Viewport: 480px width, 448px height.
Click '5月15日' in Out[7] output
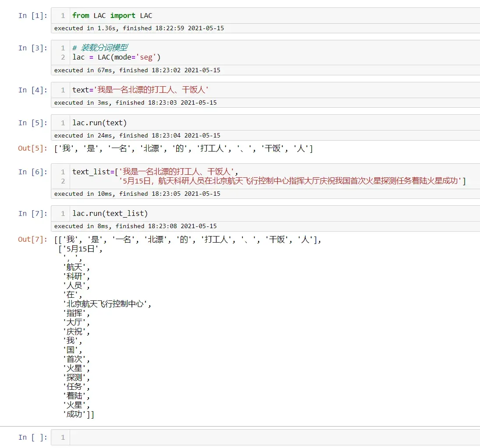tap(81, 249)
